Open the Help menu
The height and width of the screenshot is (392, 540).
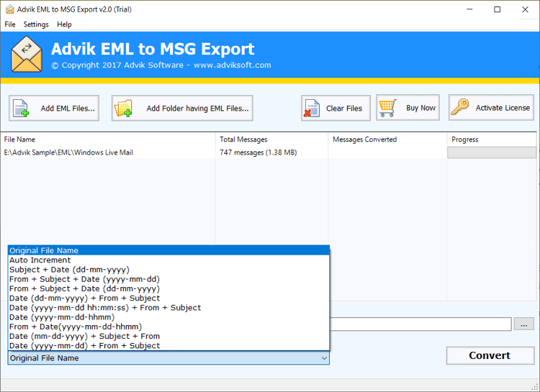(64, 24)
